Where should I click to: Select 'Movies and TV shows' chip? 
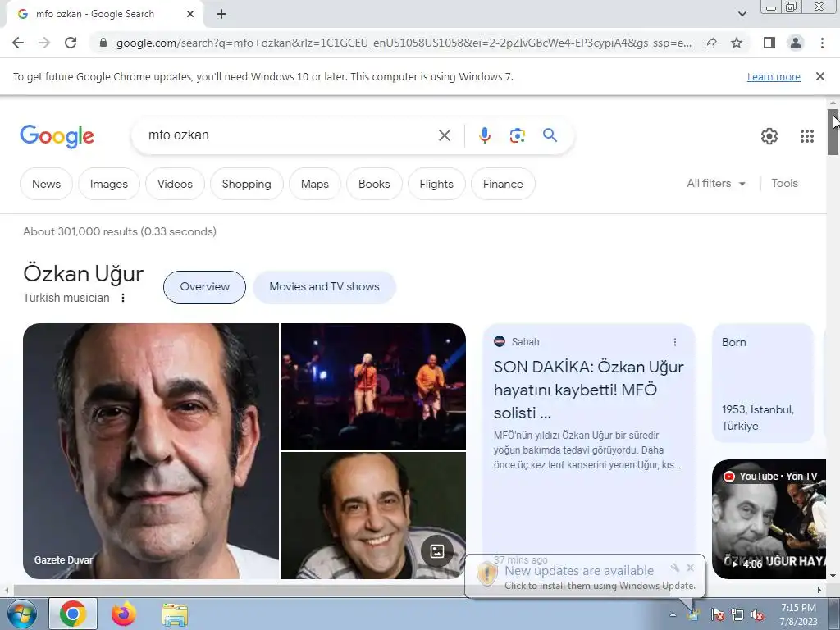324,286
